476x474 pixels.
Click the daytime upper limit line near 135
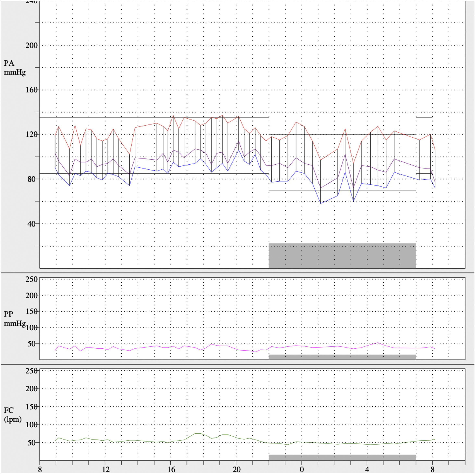(99, 117)
